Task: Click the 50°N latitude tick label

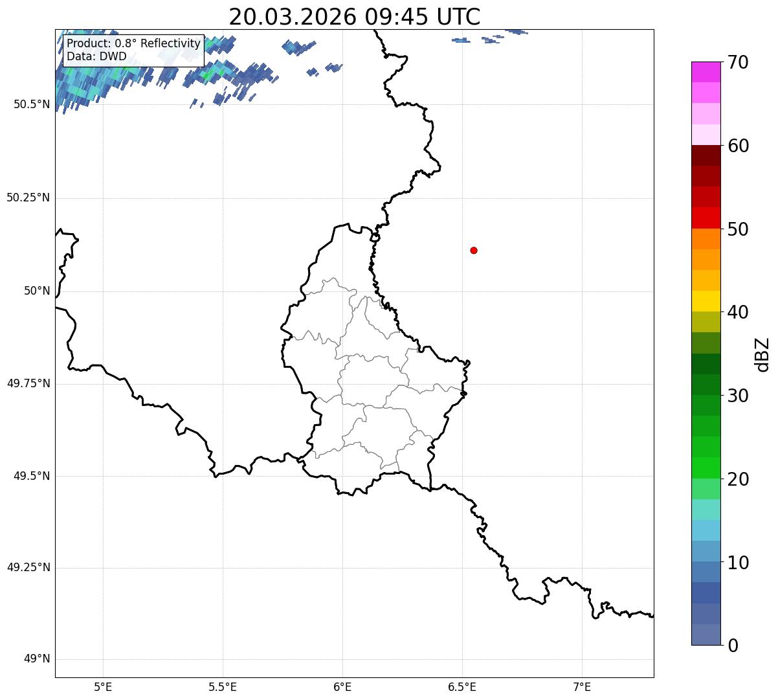Action: tap(37, 291)
